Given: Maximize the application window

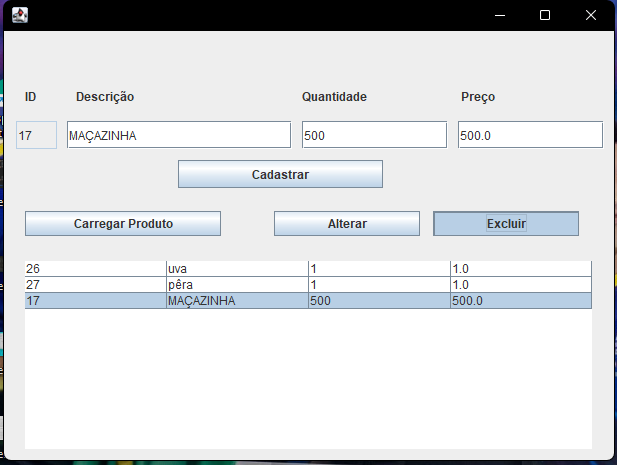Looking at the screenshot, I should [545, 15].
